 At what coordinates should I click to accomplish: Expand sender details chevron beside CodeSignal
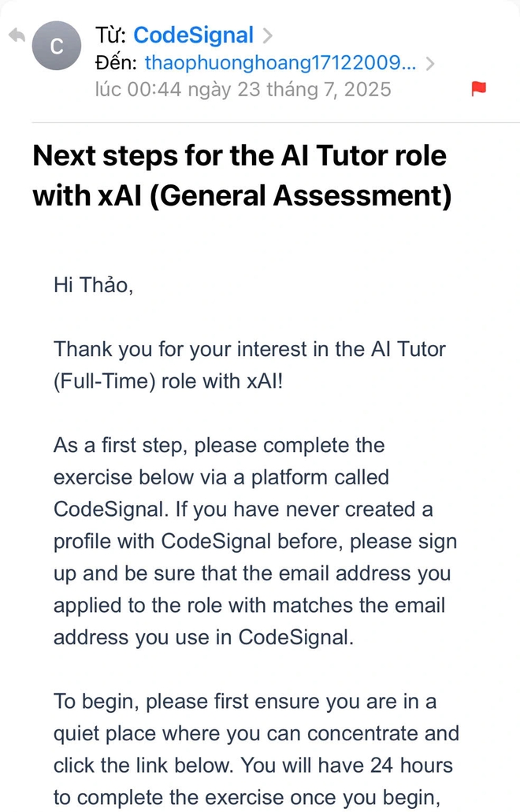tap(267, 35)
